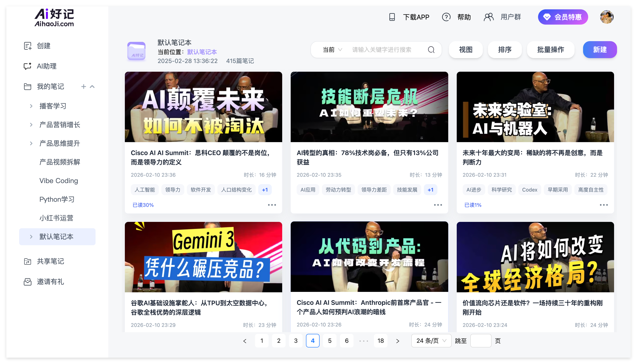Expand the 产品思维提升 notebook
This screenshot has height=364, width=637.
tap(31, 143)
